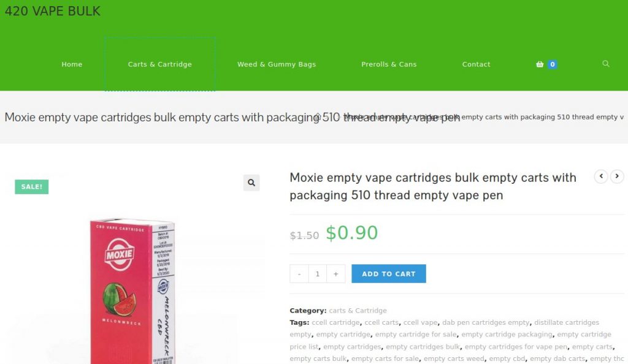Screen dimensions: 628x364
Task: Open Prerolls & Cans menu
Action: click(x=389, y=64)
